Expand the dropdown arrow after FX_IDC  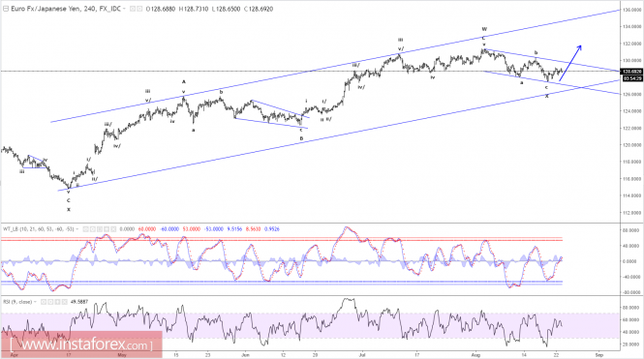(124, 9)
